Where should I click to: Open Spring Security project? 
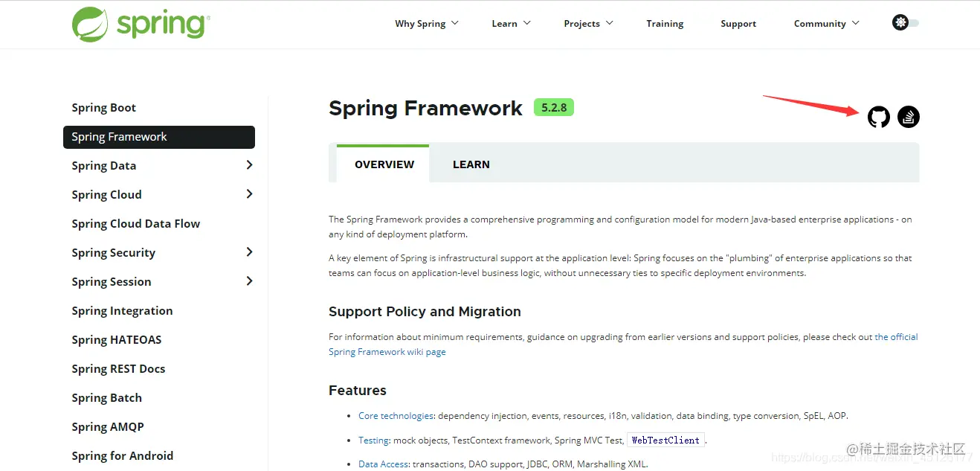[113, 253]
